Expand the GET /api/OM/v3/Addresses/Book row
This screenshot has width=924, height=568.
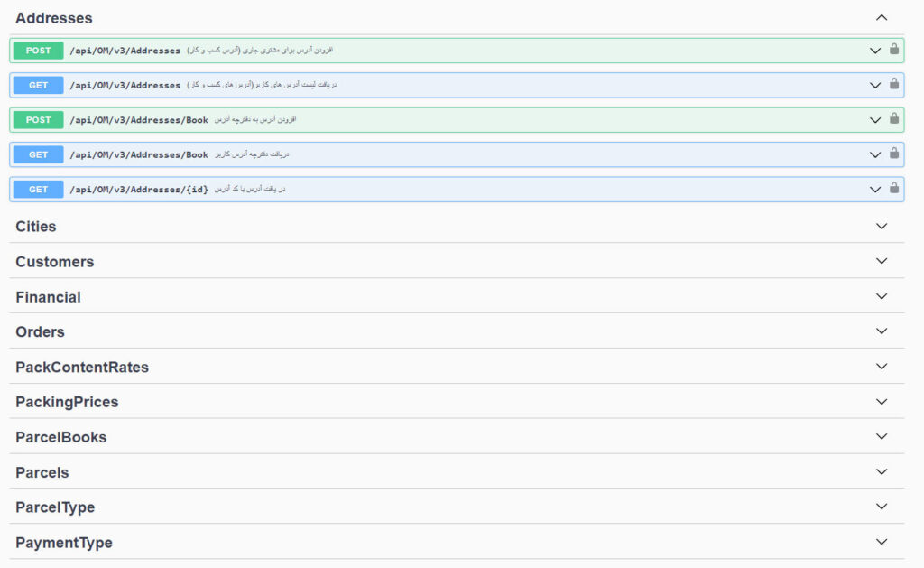tap(873, 154)
